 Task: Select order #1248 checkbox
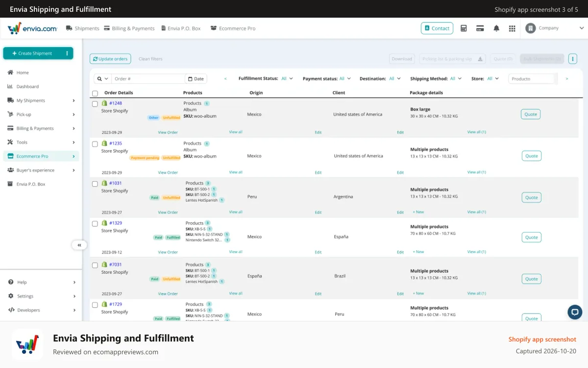pyautogui.click(x=95, y=104)
